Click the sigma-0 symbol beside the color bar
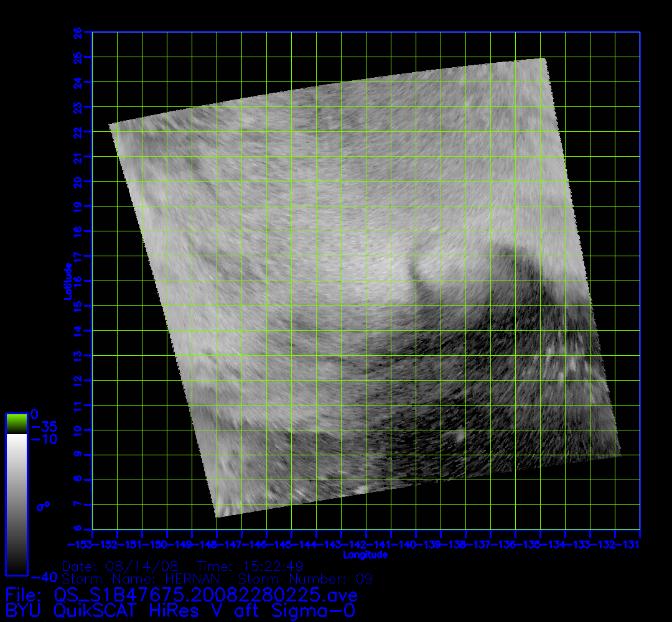 [x=43, y=506]
